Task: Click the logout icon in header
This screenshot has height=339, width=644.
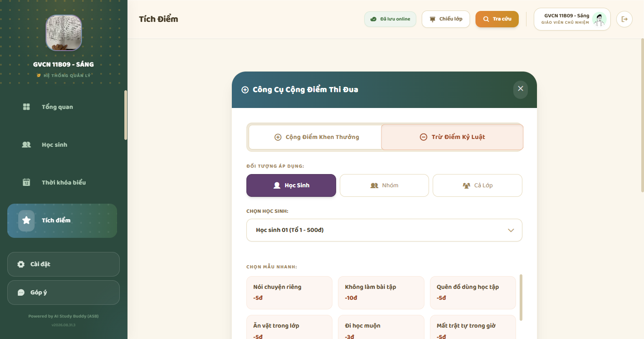Action: (x=624, y=19)
